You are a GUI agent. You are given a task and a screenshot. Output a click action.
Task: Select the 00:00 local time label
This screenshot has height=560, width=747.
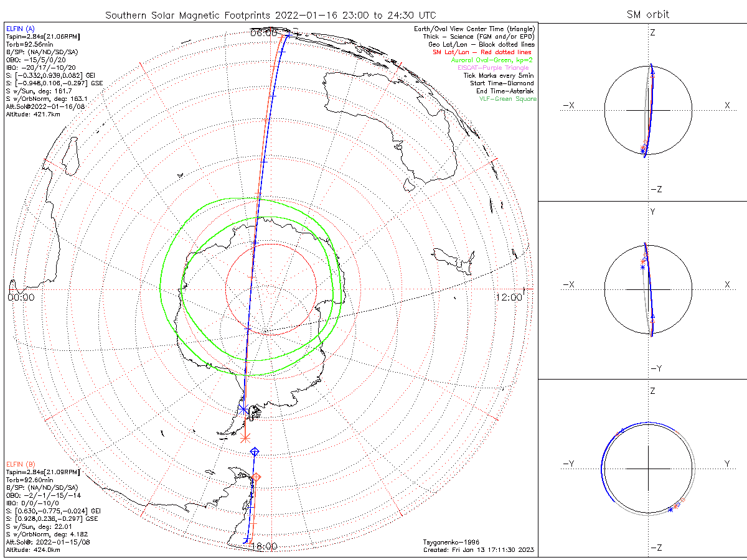coord(21,297)
